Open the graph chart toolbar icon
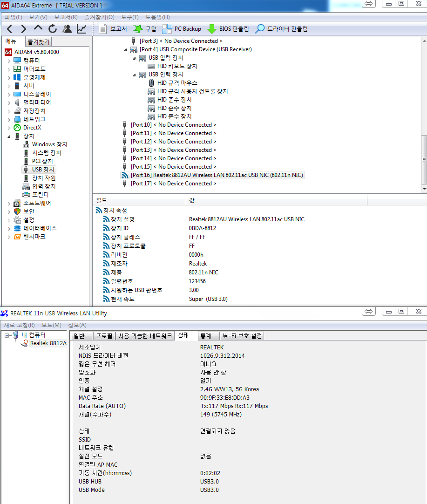The height and width of the screenshot is (504, 427). click(81, 29)
